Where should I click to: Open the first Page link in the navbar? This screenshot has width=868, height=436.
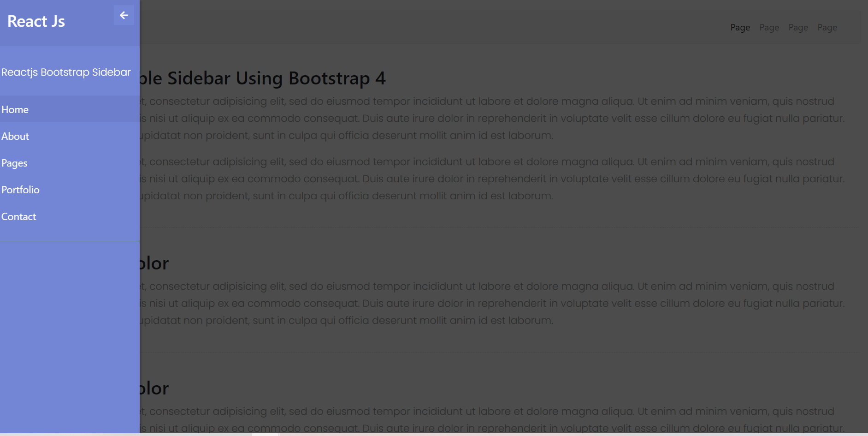tap(740, 27)
